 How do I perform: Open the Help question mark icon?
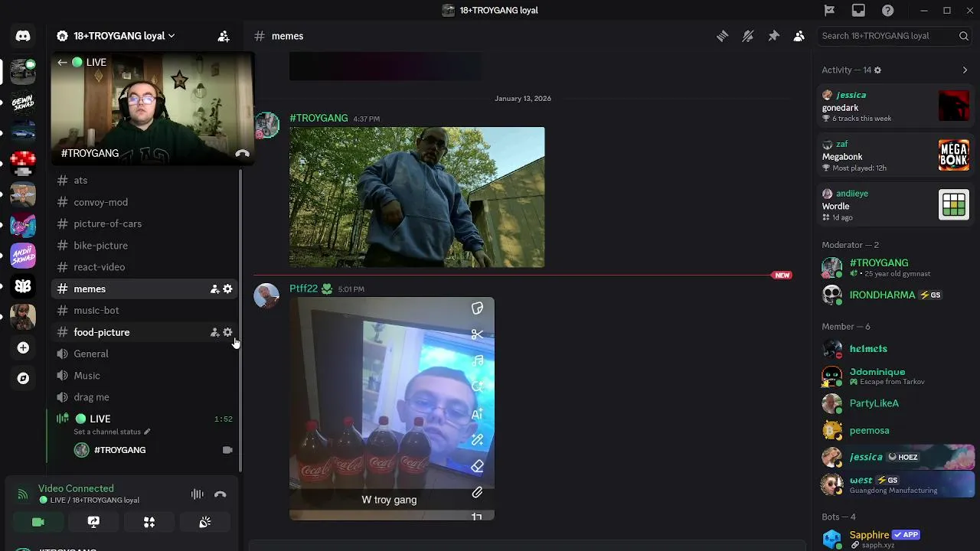pos(887,10)
